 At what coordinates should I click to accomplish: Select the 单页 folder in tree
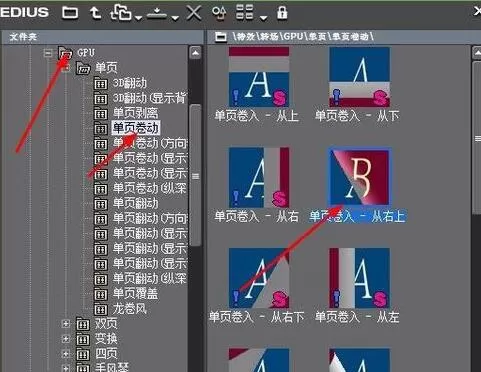106,68
